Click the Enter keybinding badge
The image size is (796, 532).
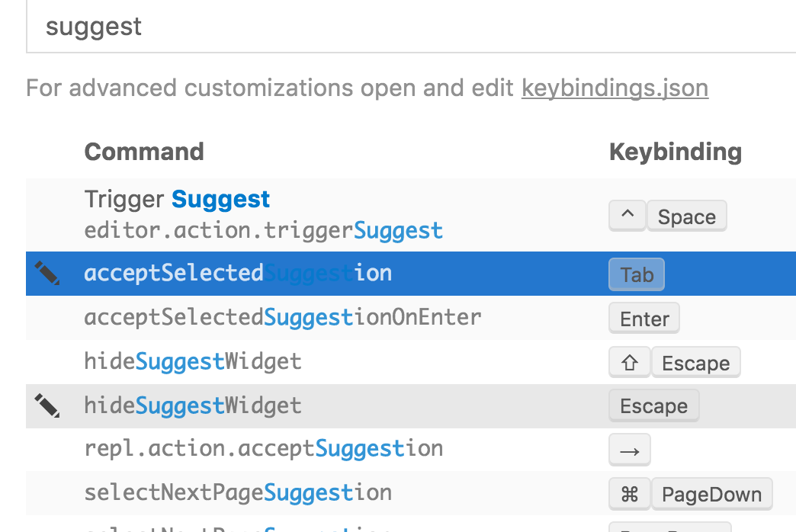[644, 319]
